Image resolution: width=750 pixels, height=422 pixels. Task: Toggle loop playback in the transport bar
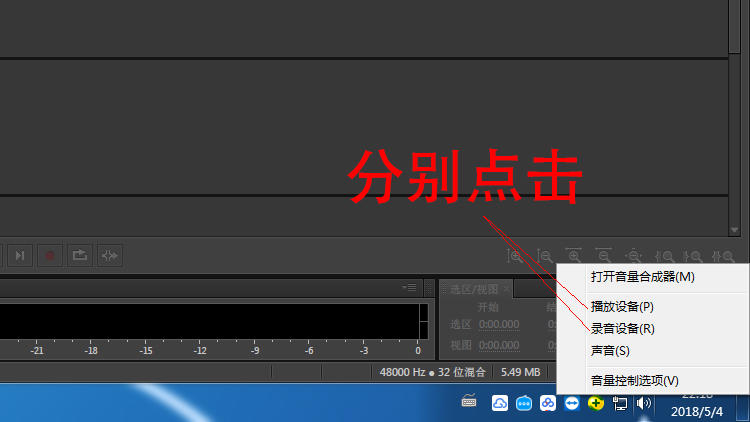(x=79, y=256)
